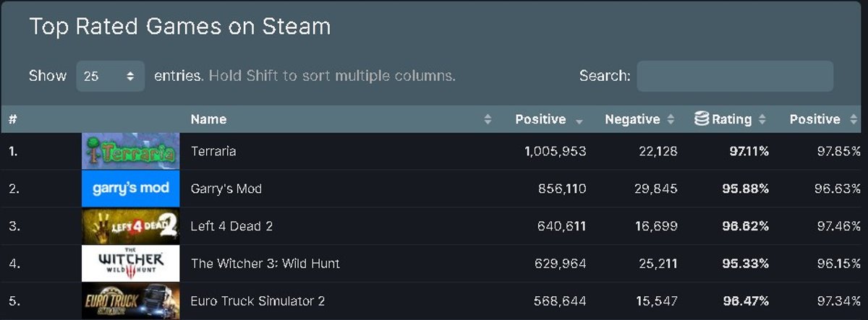Click in the Search input field
Screen dimensions: 868x320
point(735,76)
